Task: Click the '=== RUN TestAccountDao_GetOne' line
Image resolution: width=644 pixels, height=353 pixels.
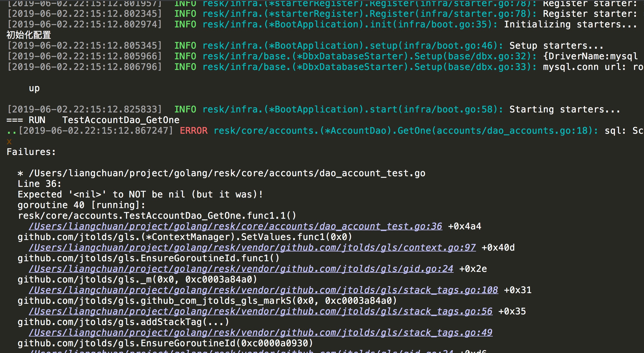Action: [x=93, y=120]
